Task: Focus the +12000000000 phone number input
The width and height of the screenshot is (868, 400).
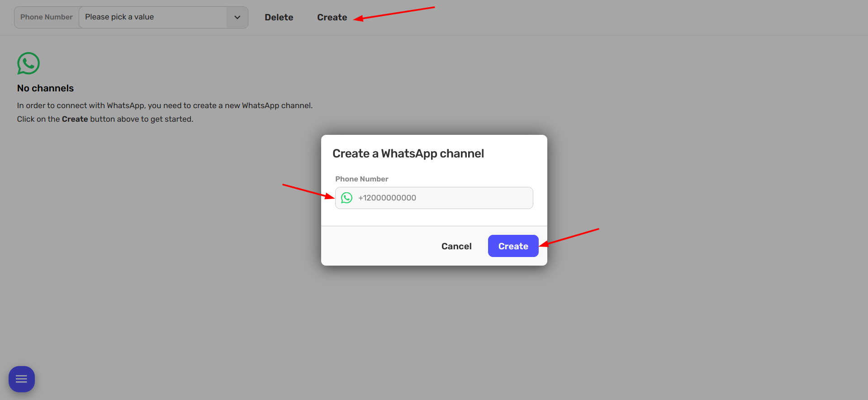Action: [434, 198]
